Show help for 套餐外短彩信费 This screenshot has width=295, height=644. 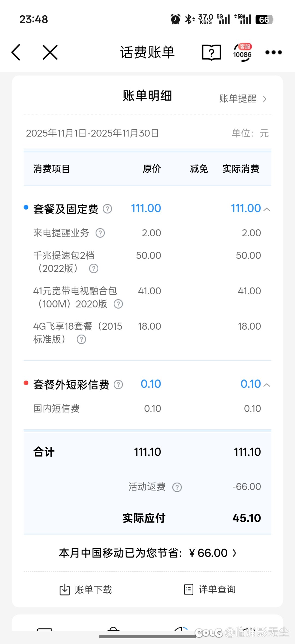[x=118, y=385]
